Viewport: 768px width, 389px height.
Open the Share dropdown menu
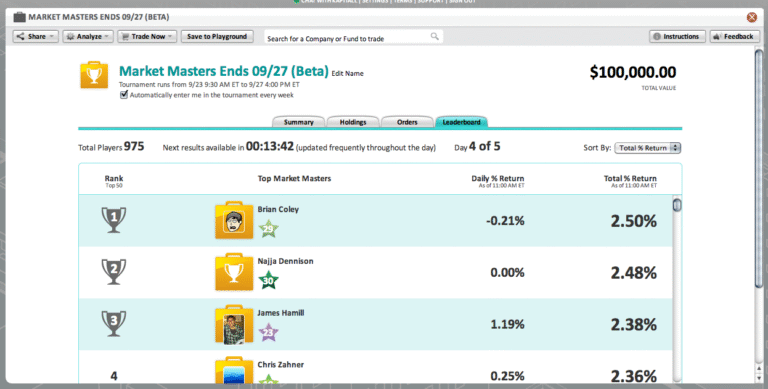(x=36, y=36)
